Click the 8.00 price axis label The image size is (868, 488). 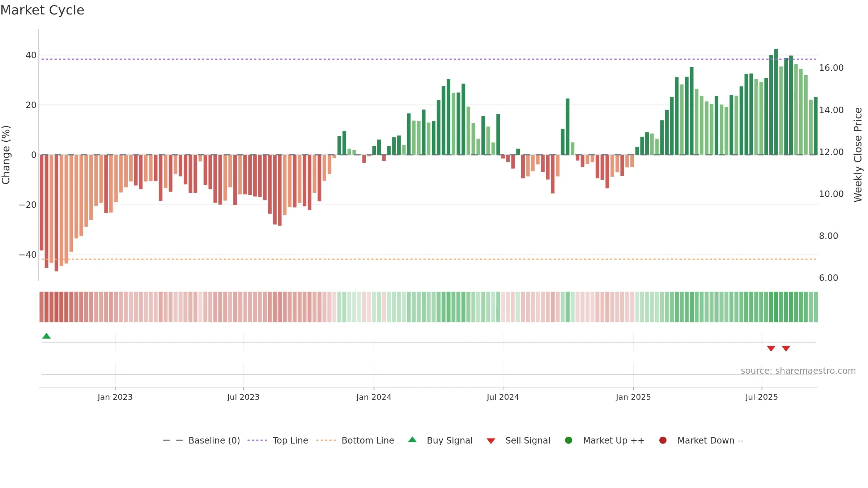(x=828, y=236)
